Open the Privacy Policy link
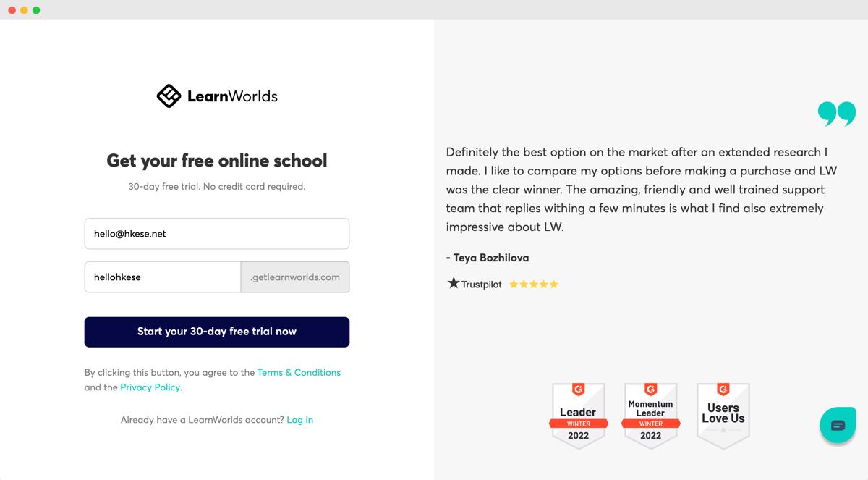868x480 pixels. tap(150, 387)
